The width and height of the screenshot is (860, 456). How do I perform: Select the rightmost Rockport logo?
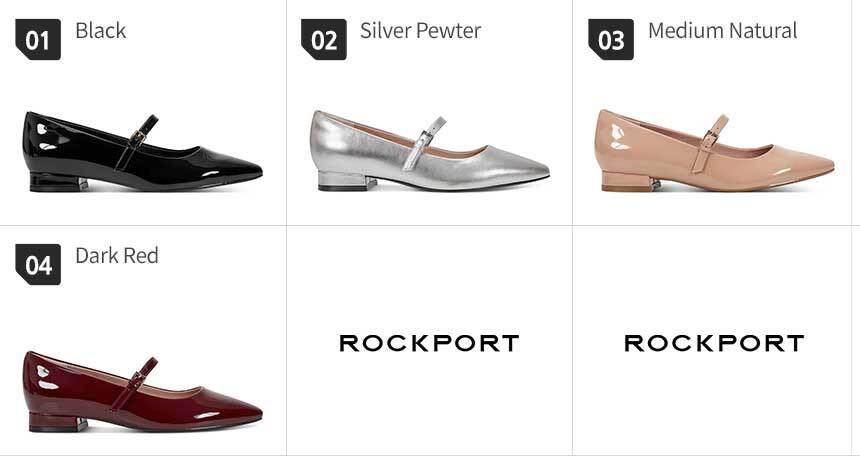pyautogui.click(x=714, y=344)
